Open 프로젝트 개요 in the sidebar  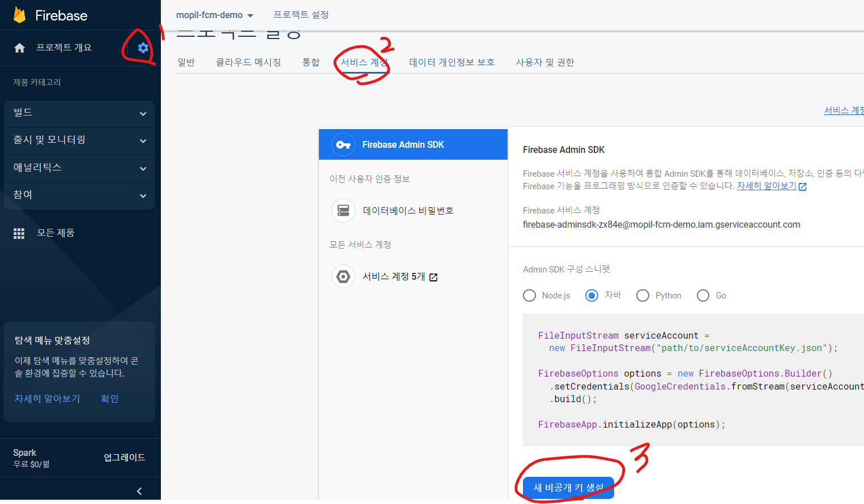click(x=64, y=48)
